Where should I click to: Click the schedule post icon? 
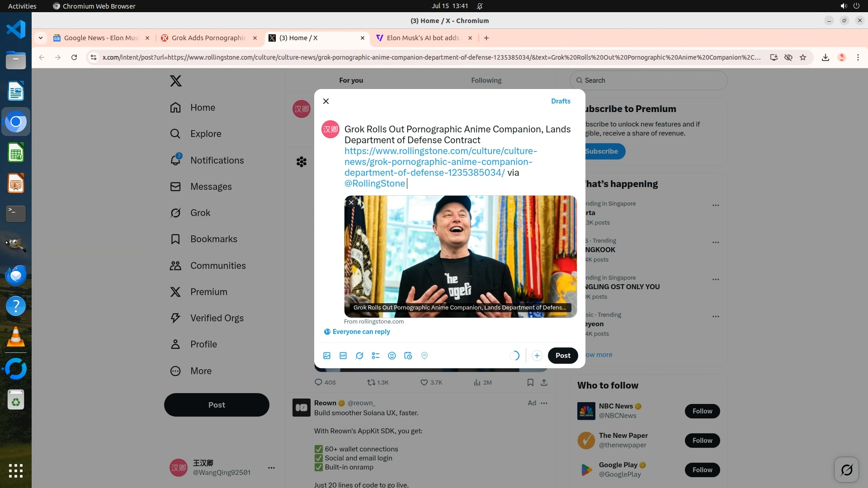coord(408,356)
